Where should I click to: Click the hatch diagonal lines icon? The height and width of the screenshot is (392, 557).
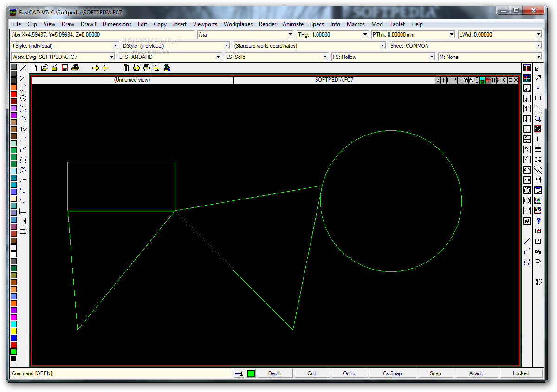click(538, 170)
